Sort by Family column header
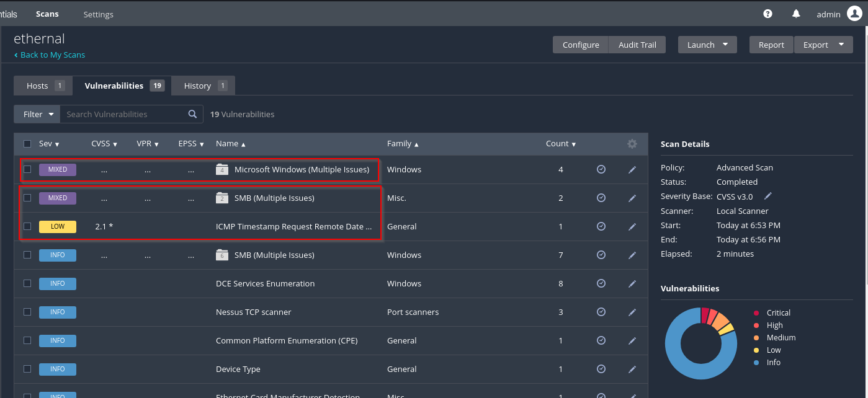Screen dimensions: 868x398 [x=403, y=144]
